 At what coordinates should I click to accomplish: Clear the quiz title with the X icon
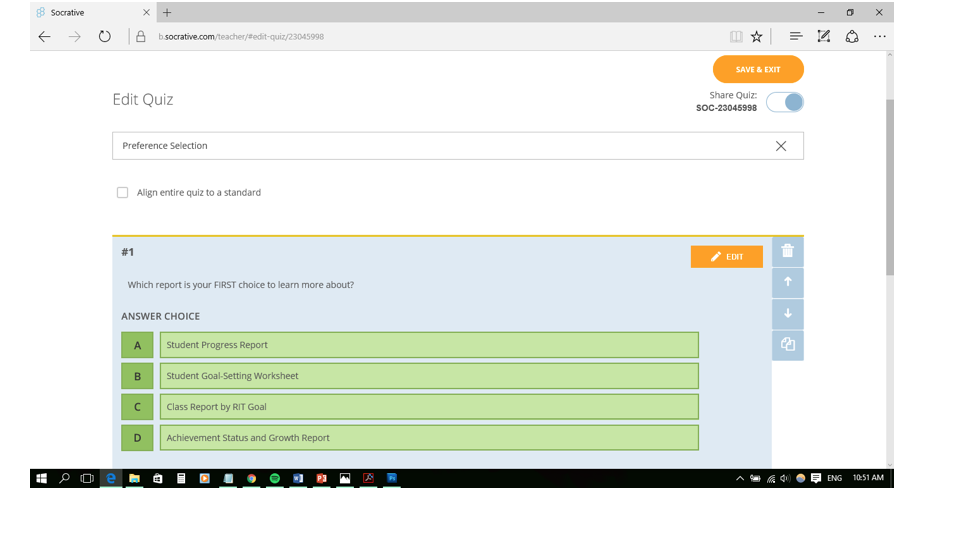[781, 146]
